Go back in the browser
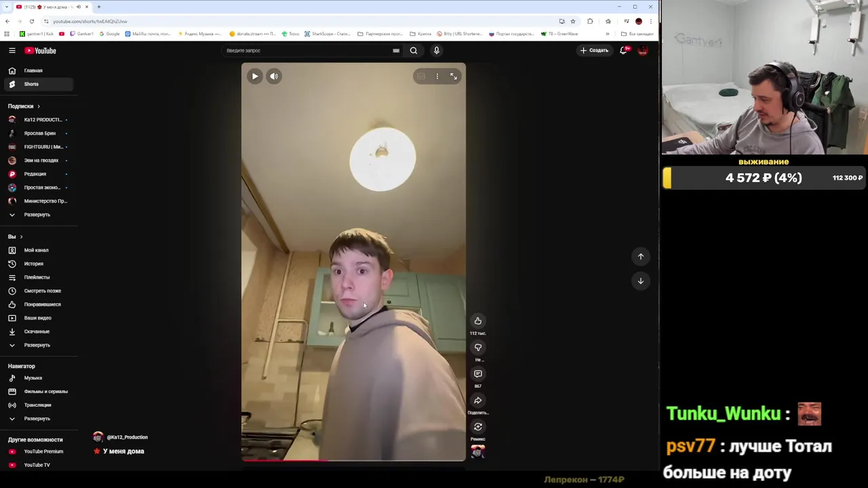This screenshot has height=488, width=868. (x=7, y=21)
